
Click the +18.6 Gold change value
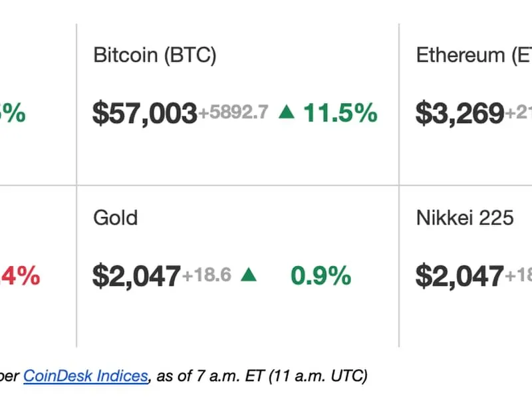207,275
